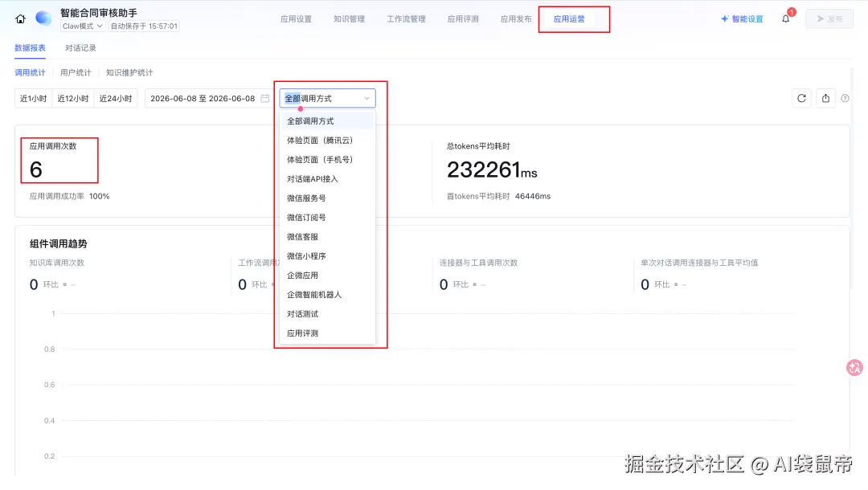Open the notification bell

(785, 18)
